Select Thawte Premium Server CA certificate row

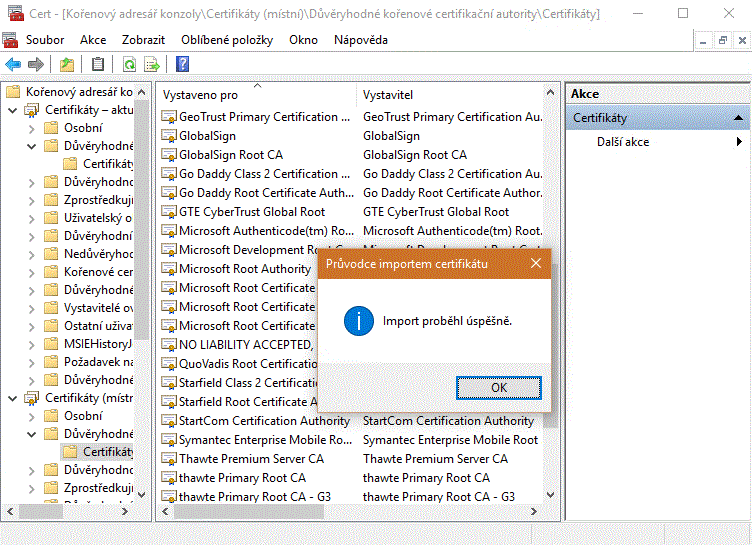tap(251, 459)
